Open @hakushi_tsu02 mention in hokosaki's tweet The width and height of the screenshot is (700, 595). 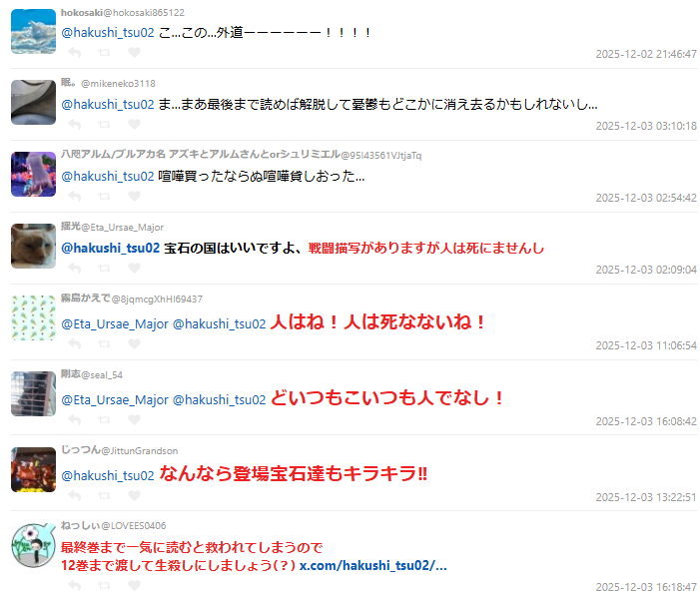point(108,33)
